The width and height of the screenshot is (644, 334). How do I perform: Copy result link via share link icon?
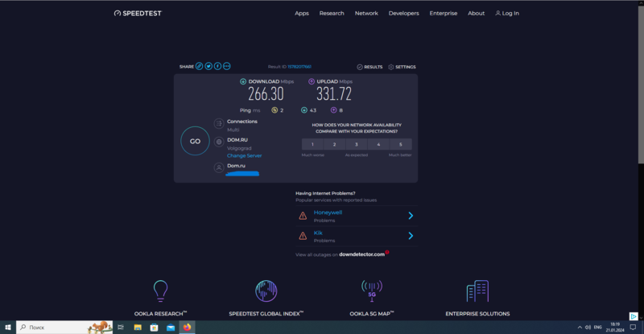199,66
